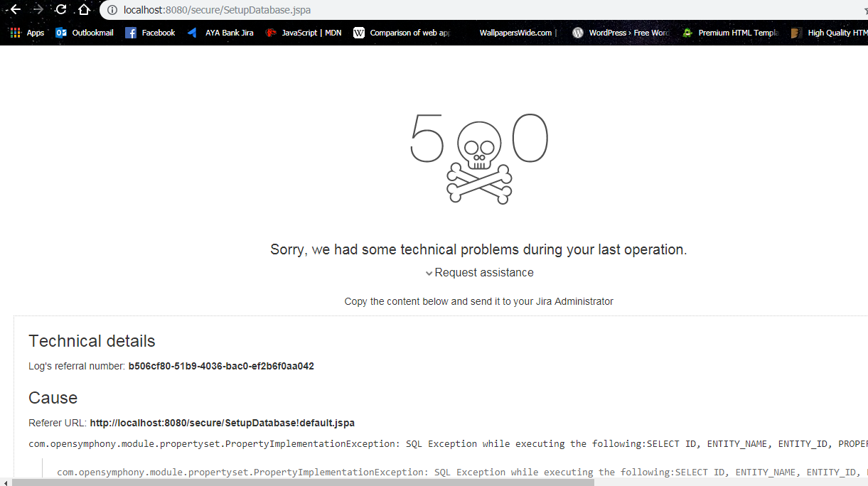The height and width of the screenshot is (486, 868).
Task: Click the horizontal scrollbar left arrow
Action: click(x=5, y=482)
